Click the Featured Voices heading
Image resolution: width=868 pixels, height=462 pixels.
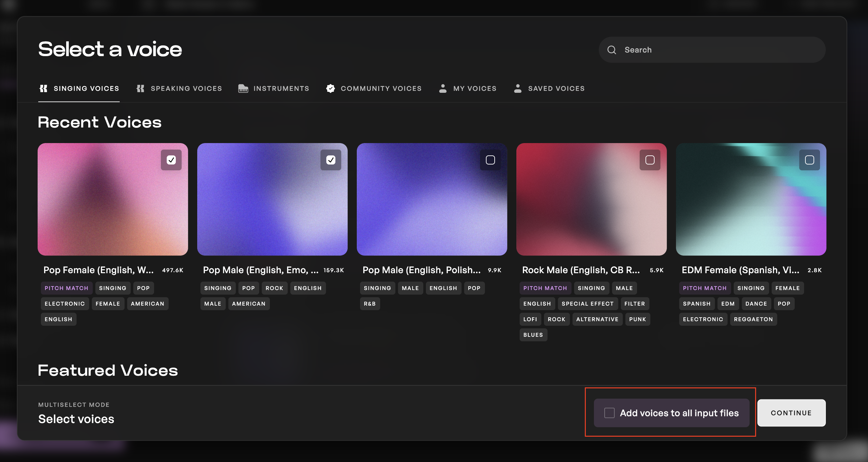pos(108,370)
